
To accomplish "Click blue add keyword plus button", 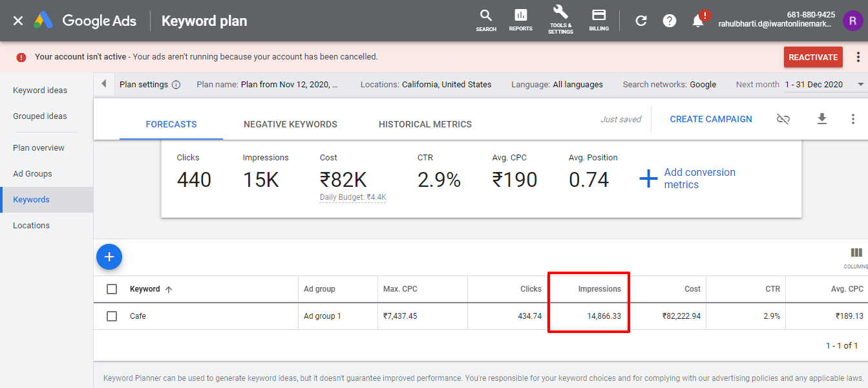I will [109, 257].
